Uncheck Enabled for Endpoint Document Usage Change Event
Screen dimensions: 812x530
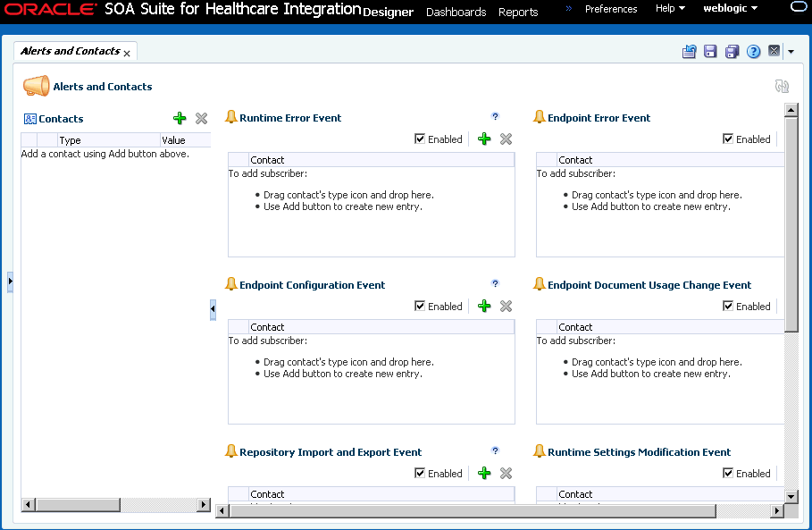pos(728,307)
